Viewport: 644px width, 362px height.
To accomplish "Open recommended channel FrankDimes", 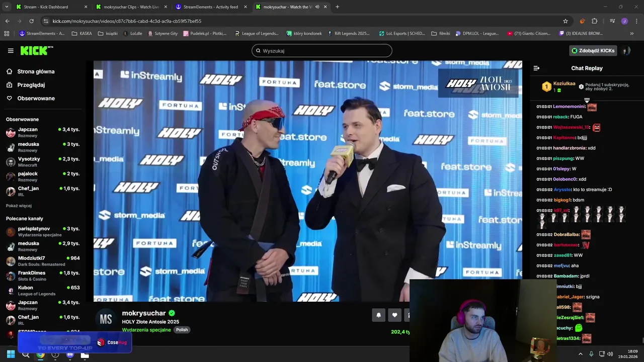I will pyautogui.click(x=42, y=276).
